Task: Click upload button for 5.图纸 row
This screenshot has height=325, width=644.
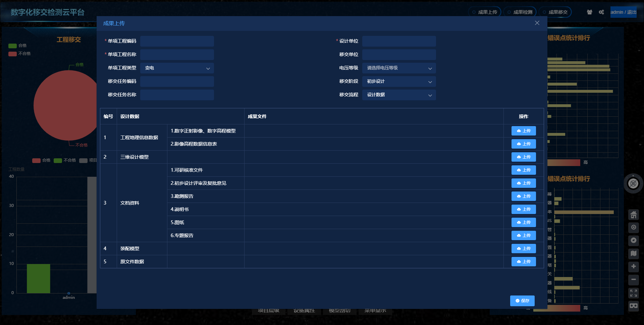Action: [524, 222]
